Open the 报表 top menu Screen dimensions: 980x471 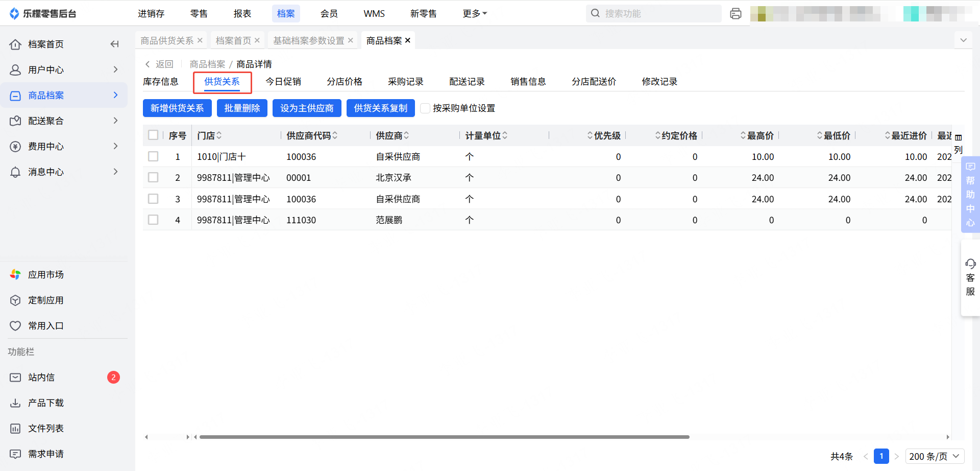(x=242, y=14)
